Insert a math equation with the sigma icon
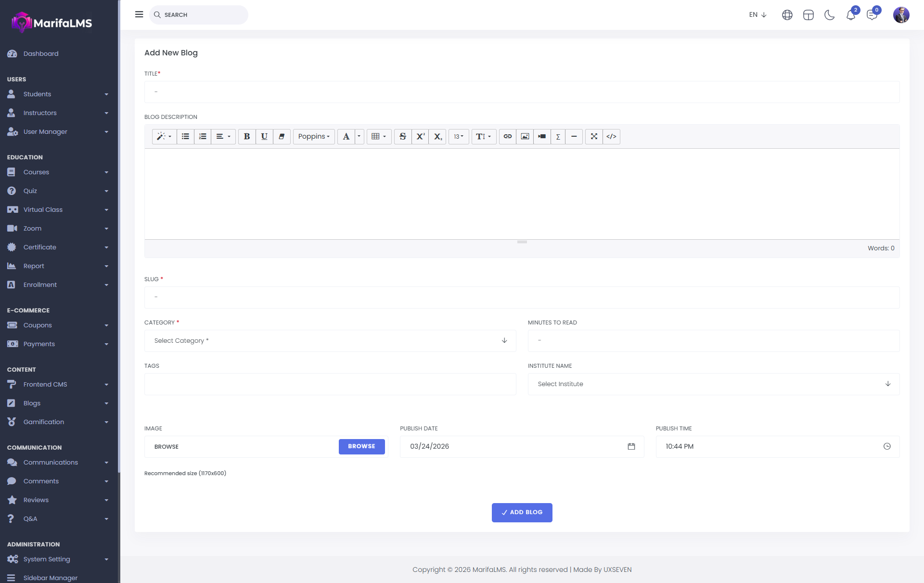This screenshot has height=583, width=924. pos(558,137)
